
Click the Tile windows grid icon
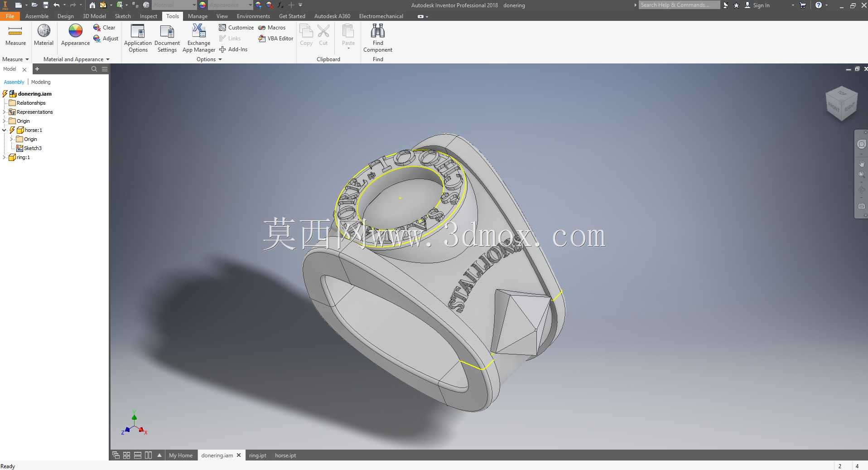click(x=127, y=455)
